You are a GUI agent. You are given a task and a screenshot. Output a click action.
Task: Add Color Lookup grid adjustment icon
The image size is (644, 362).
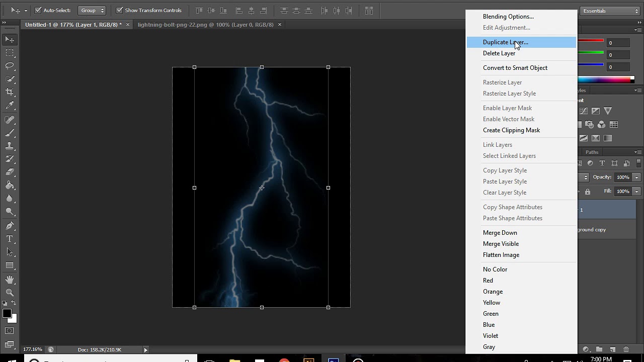[x=614, y=125]
